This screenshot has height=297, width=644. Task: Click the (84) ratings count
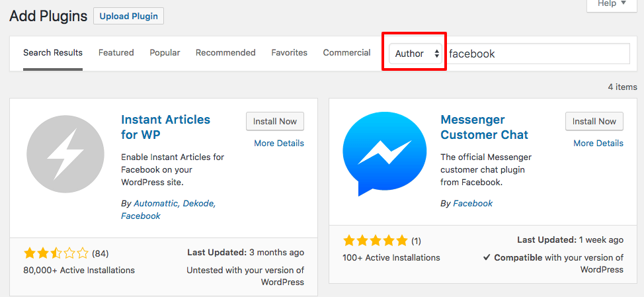[101, 254]
